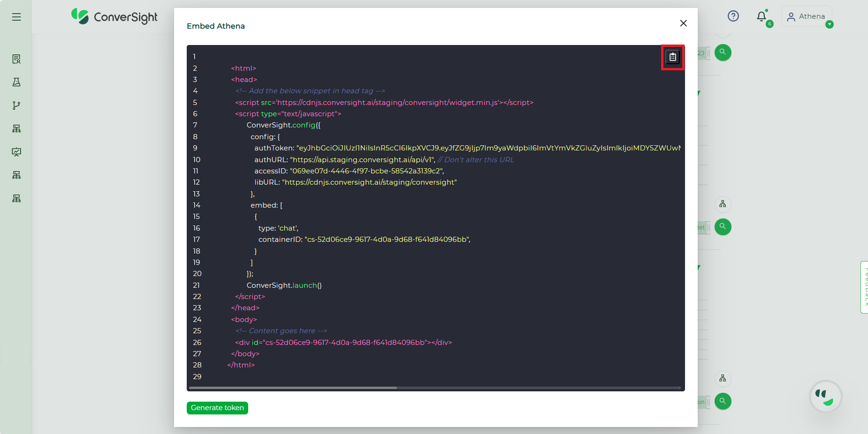
Task: Click the libURL line in code
Action: coord(355,182)
